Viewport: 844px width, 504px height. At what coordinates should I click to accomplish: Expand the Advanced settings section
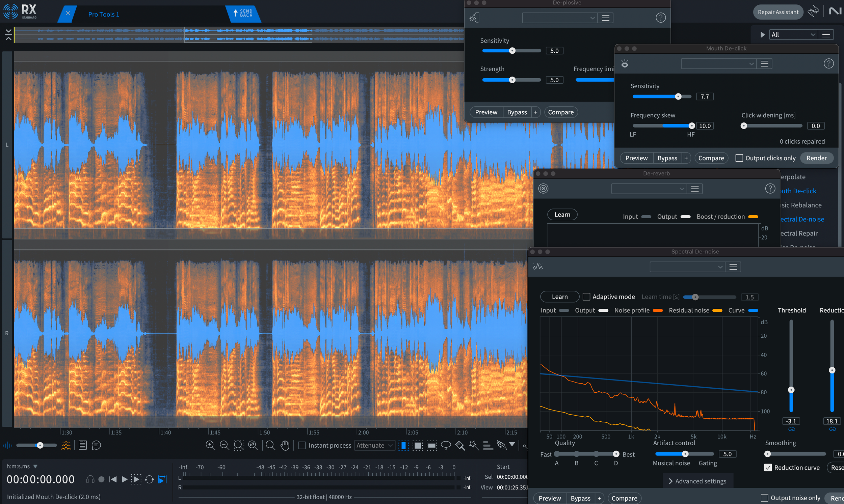697,481
